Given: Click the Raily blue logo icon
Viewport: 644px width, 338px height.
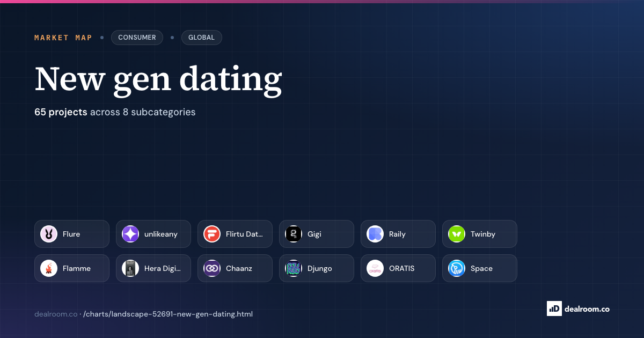Looking at the screenshot, I should click(x=375, y=234).
